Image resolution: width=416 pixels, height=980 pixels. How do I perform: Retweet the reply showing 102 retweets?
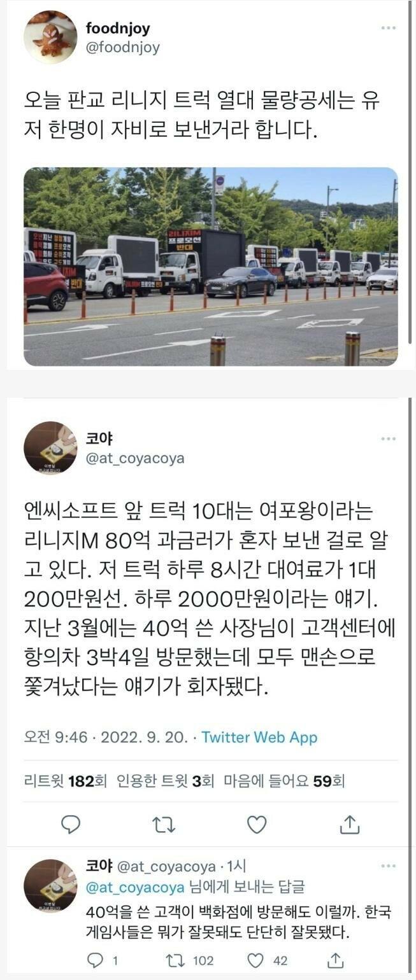coord(190,960)
